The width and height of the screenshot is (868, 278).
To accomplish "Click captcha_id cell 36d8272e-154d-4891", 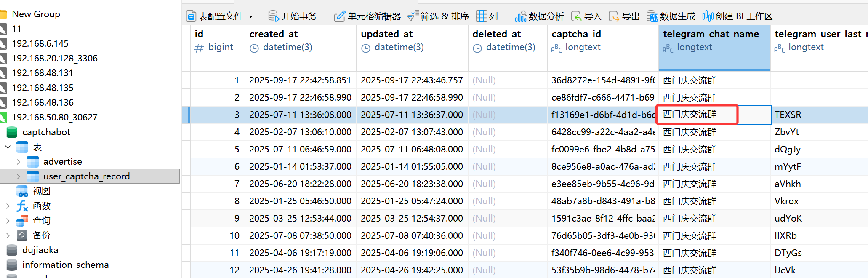I will [602, 80].
